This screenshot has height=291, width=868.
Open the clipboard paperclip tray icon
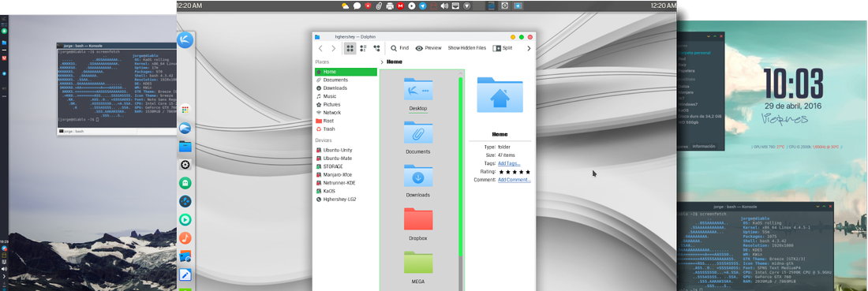379,6
